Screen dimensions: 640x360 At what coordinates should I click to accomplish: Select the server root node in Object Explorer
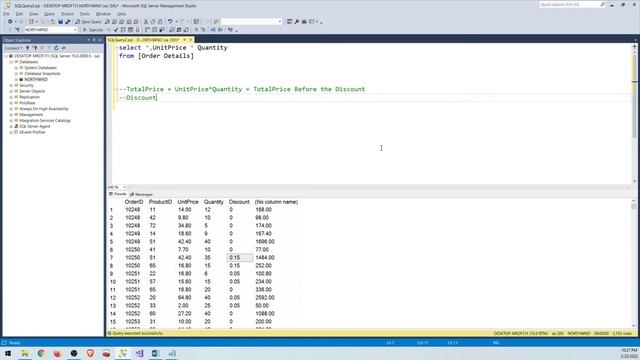click(x=57, y=56)
